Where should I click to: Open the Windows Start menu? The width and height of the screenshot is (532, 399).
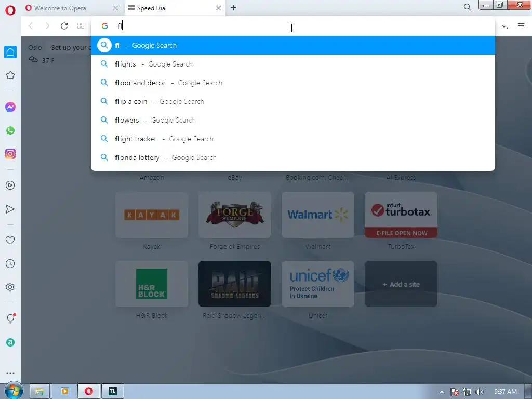14,391
